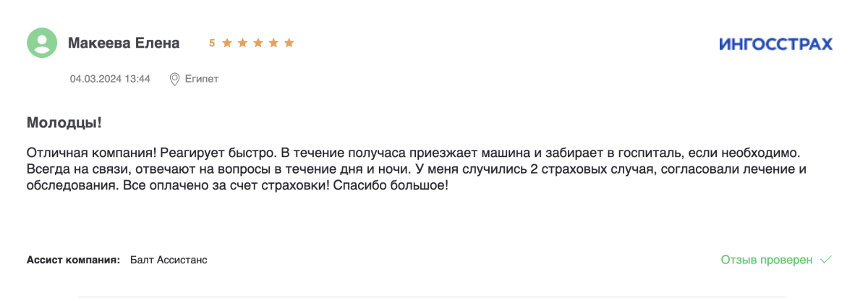Select the Египет location label
Viewport: 868px width, 301px height.
[201, 79]
